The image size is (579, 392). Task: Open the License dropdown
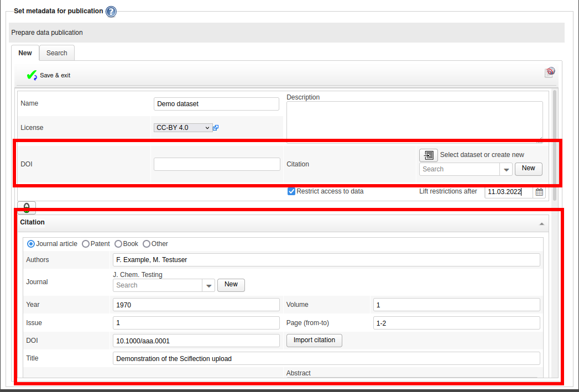coord(183,128)
